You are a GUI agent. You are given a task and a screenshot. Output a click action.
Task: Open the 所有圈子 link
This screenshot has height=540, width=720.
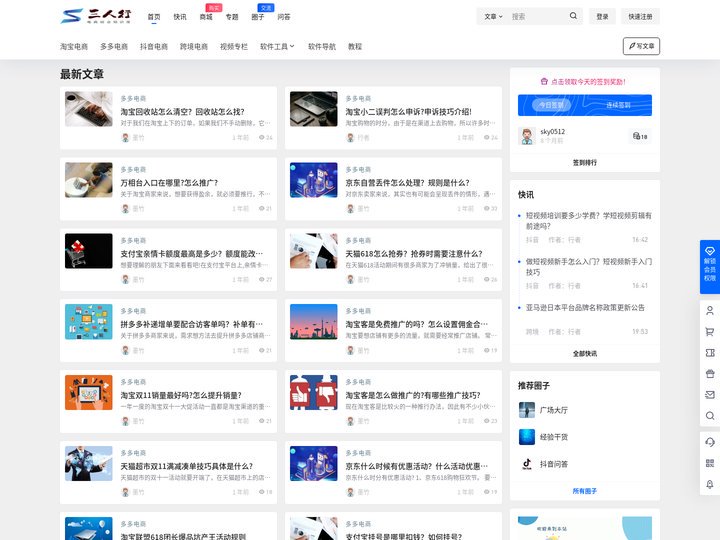[585, 491]
